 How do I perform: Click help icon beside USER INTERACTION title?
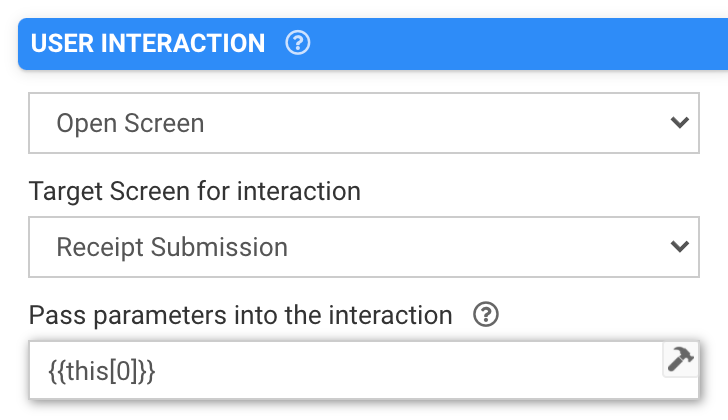tap(297, 44)
